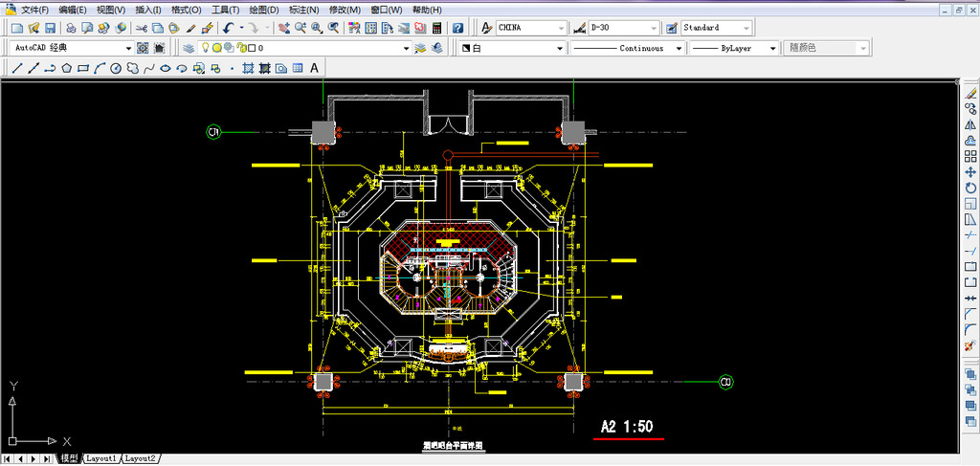The width and height of the screenshot is (980, 466).
Task: Toggle layer on/off lightbulb icon
Action: (x=205, y=48)
